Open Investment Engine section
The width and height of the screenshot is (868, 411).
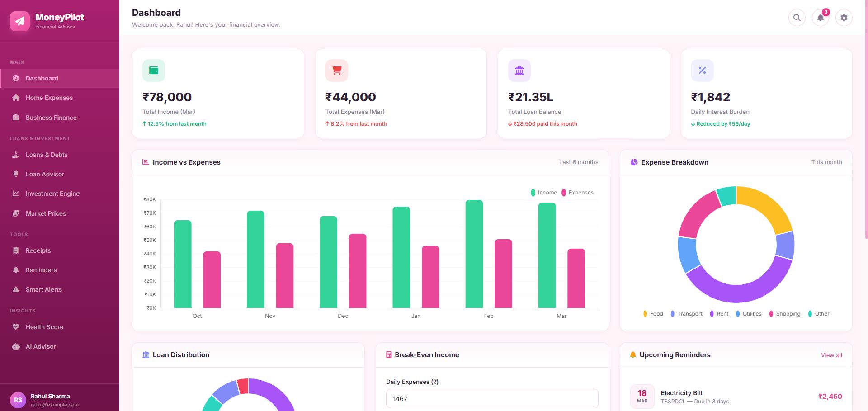tap(60, 194)
